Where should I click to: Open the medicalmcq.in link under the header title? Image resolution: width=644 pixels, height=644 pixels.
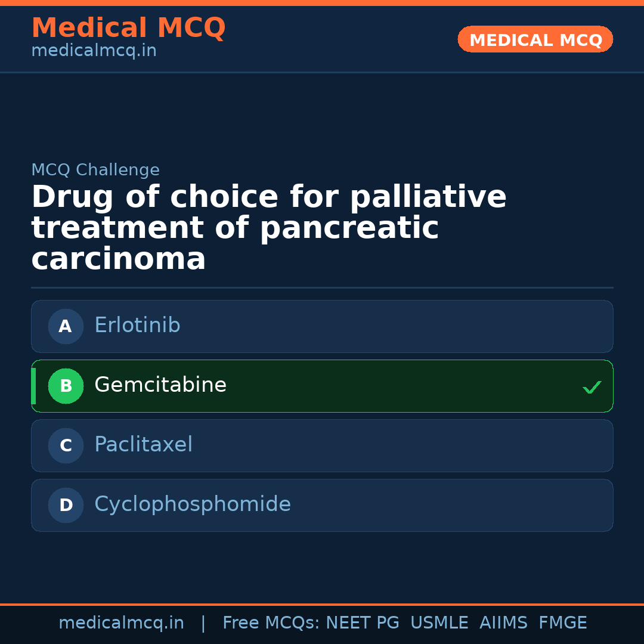pyautogui.click(x=94, y=51)
